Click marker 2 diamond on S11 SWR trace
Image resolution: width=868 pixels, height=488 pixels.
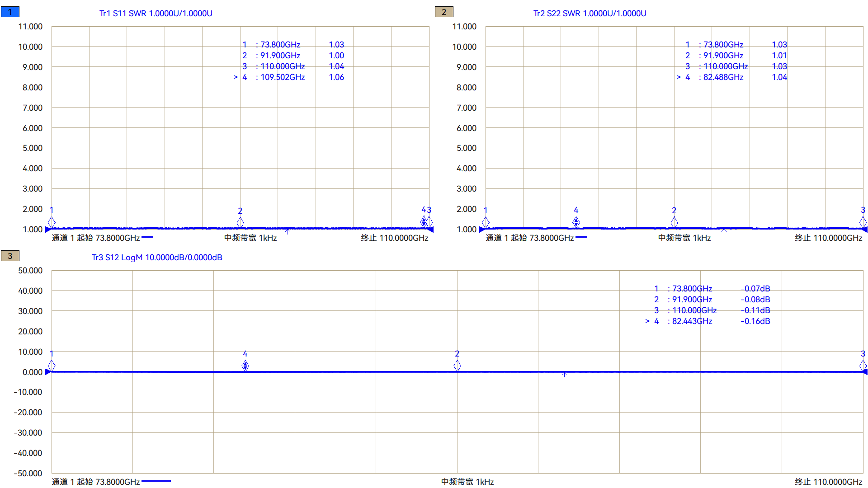pyautogui.click(x=241, y=222)
